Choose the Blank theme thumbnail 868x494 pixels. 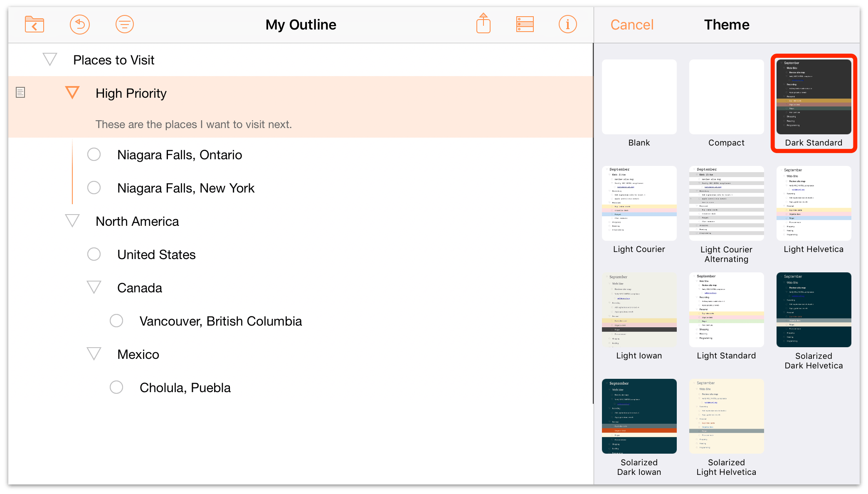(639, 96)
